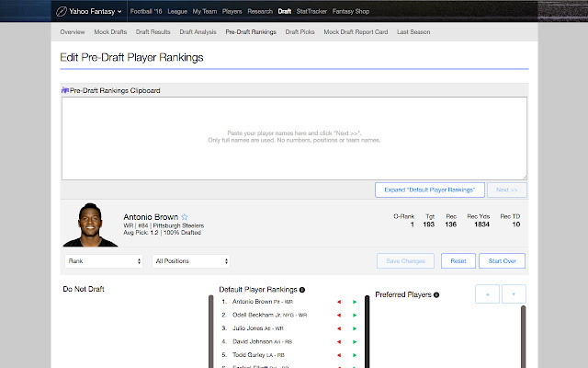The image size is (588, 368).
Task: Click the Preferred Players list scrollbar
Action: [x=523, y=337]
